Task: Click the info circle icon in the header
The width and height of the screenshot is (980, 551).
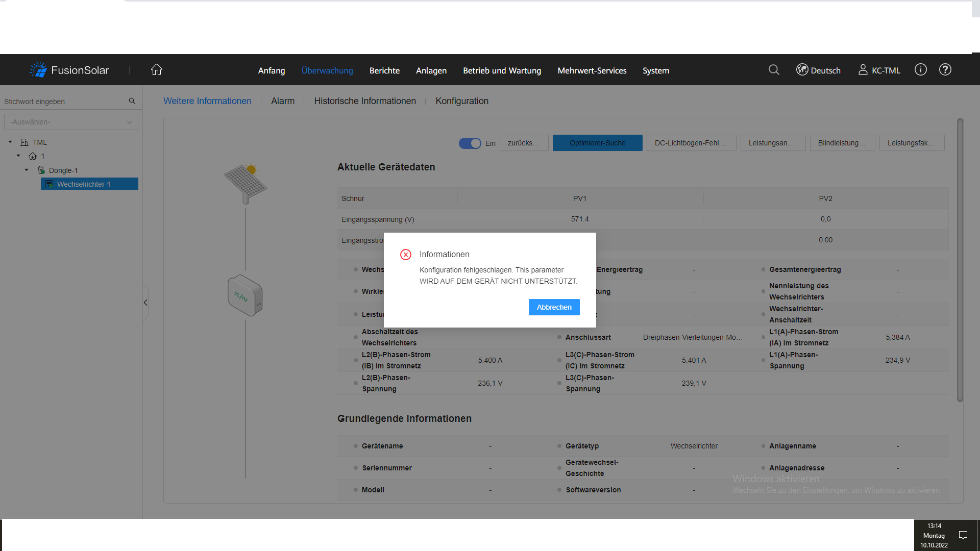Action: [920, 70]
